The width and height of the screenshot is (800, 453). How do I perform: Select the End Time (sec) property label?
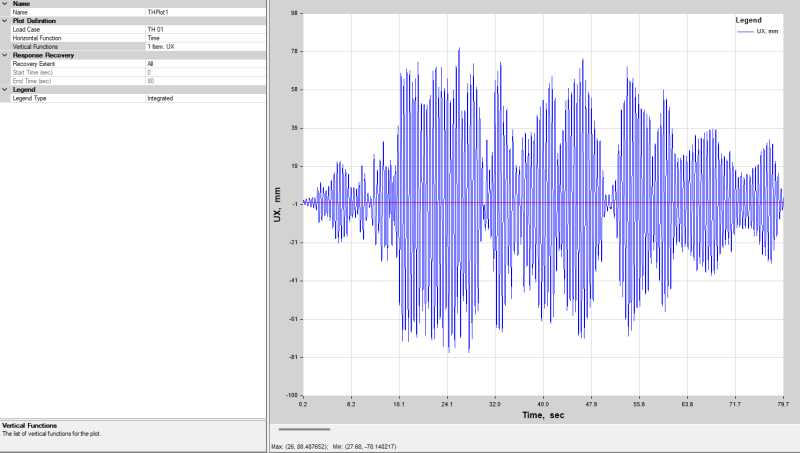click(32, 81)
